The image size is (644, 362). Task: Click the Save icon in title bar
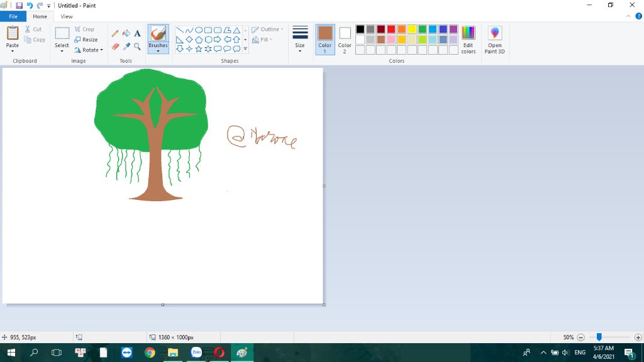19,5
